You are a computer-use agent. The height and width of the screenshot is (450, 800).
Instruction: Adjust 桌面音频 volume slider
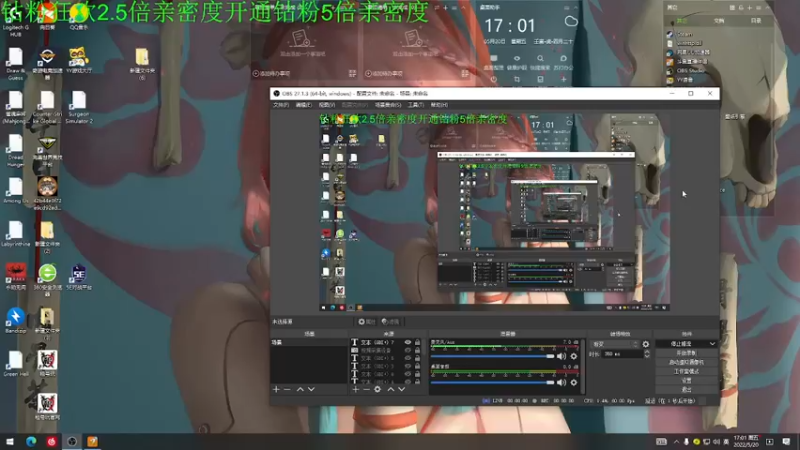click(x=492, y=382)
